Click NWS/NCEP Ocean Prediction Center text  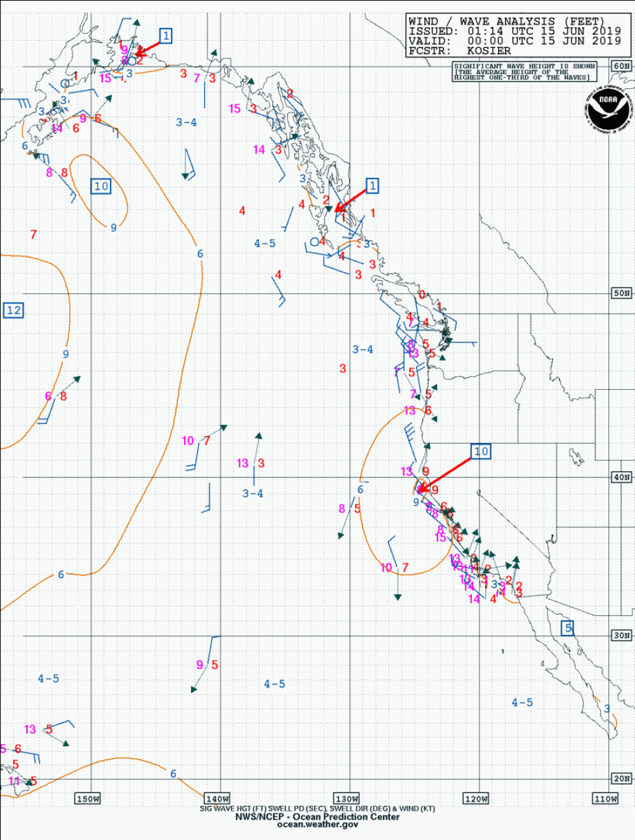317,817
